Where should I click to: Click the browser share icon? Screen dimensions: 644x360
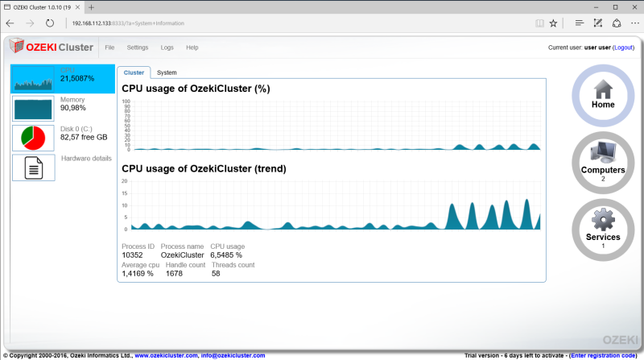[x=617, y=23]
